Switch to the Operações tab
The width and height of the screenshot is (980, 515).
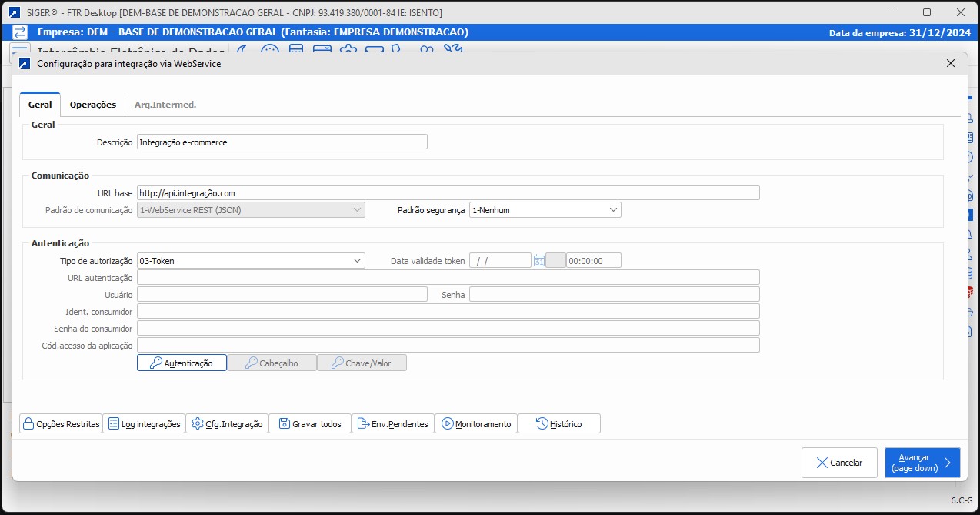pyautogui.click(x=92, y=105)
